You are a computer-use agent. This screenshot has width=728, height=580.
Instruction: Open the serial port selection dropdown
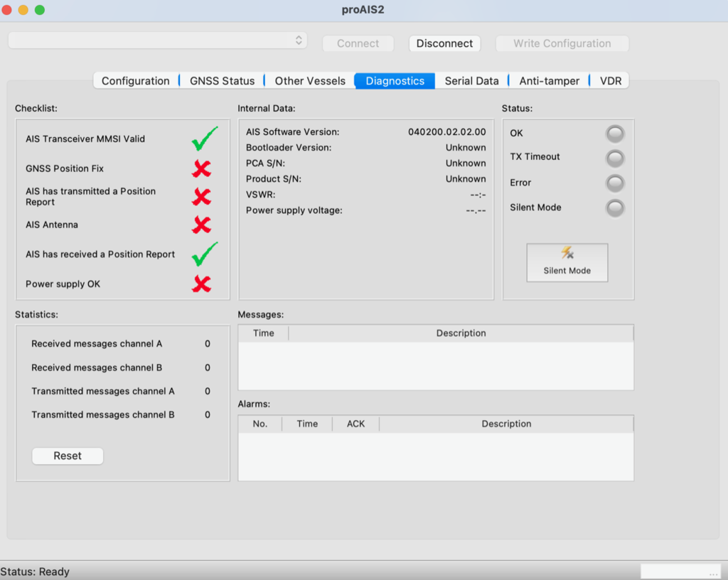point(157,41)
